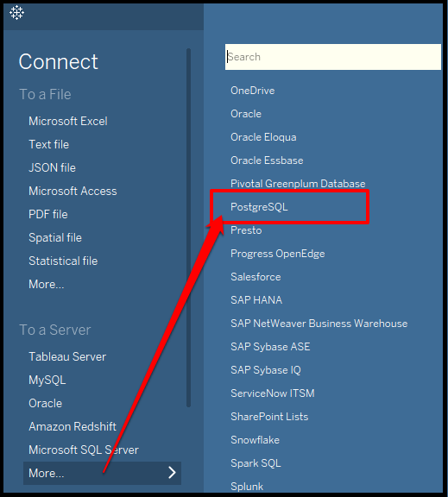Choose the PDF file option
The image size is (448, 497).
tap(48, 214)
